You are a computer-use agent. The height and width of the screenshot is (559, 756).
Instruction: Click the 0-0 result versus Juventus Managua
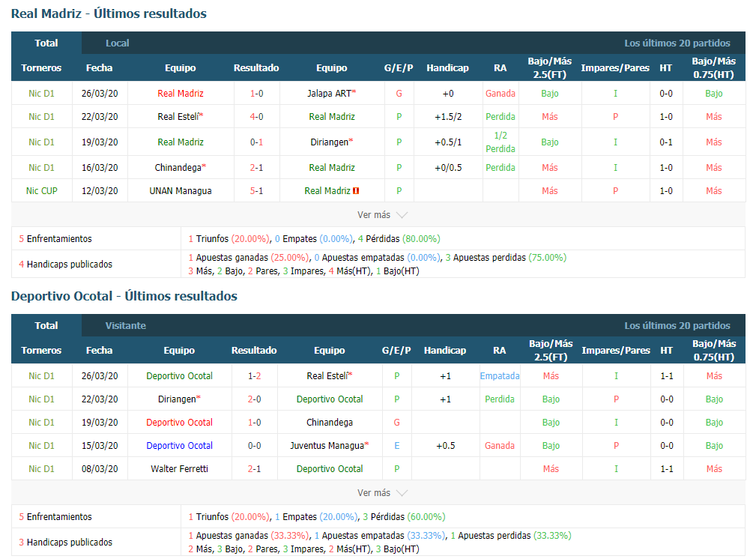(255, 446)
